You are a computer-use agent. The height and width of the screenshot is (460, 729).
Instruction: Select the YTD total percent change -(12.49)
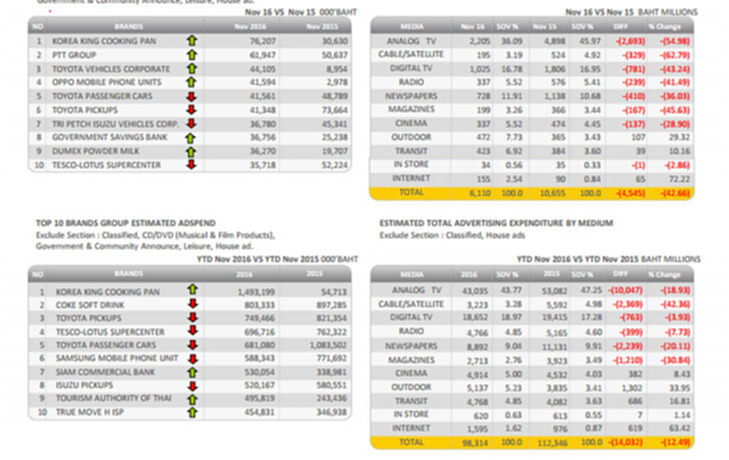[675, 442]
